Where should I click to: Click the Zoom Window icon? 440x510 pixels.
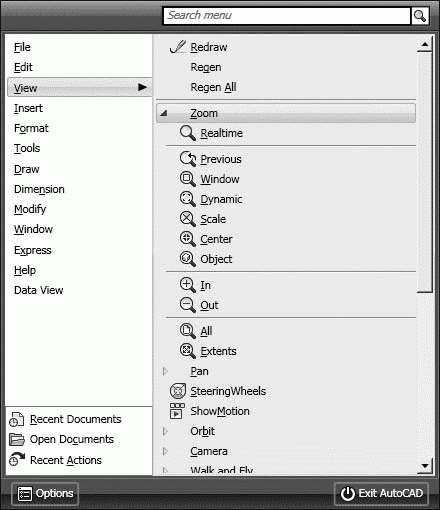[x=188, y=179]
